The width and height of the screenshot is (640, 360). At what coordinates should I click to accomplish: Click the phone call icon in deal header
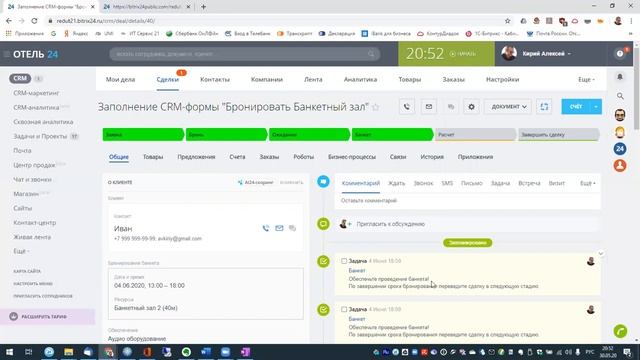pos(407,107)
